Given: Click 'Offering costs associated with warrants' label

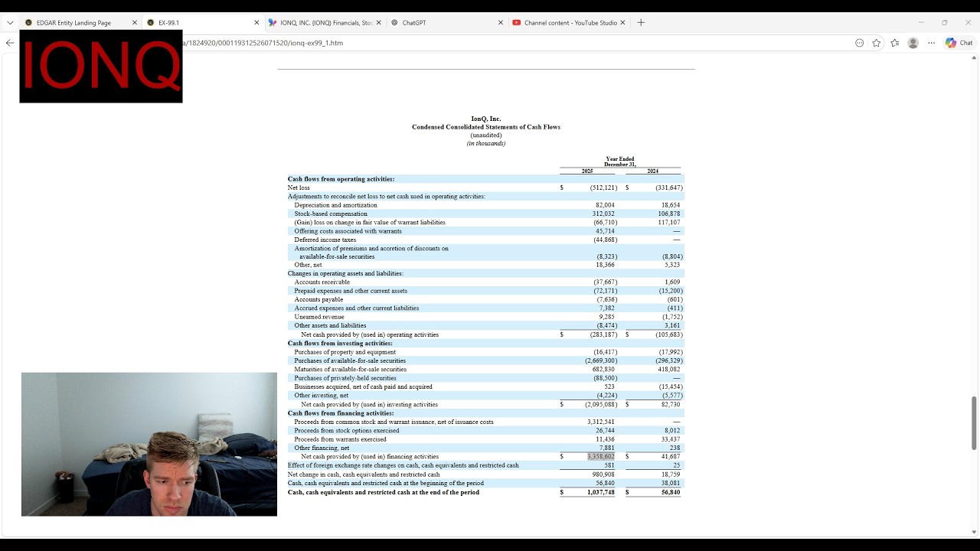Looking at the screenshot, I should [348, 231].
